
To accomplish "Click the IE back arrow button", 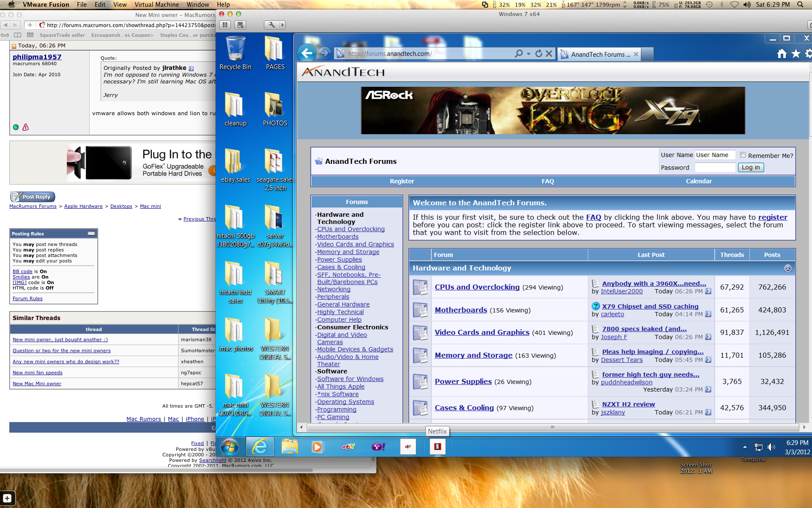I will (307, 53).
